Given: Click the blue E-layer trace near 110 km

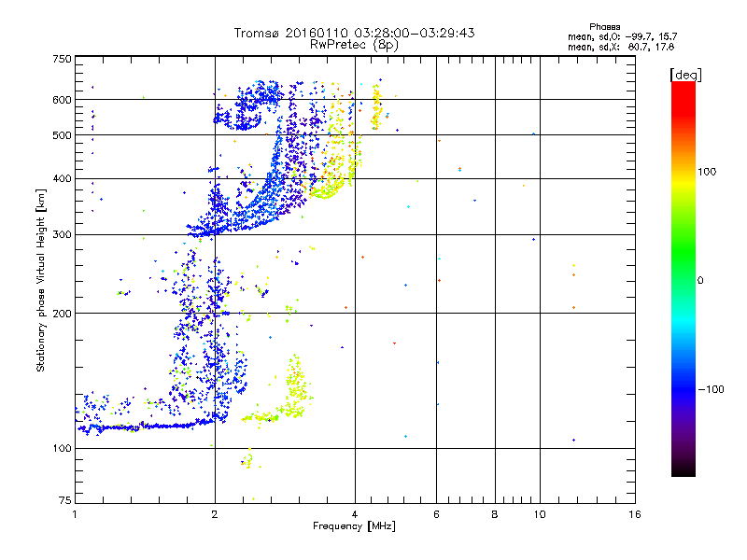Looking at the screenshot, I should (x=148, y=427).
